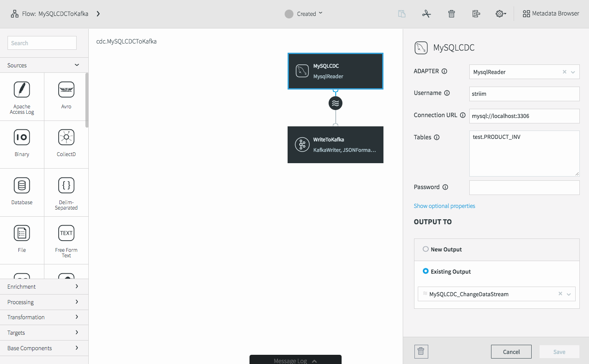Pick the CollectD source icon
Image resolution: width=589 pixels, height=364 pixels.
pyautogui.click(x=66, y=137)
